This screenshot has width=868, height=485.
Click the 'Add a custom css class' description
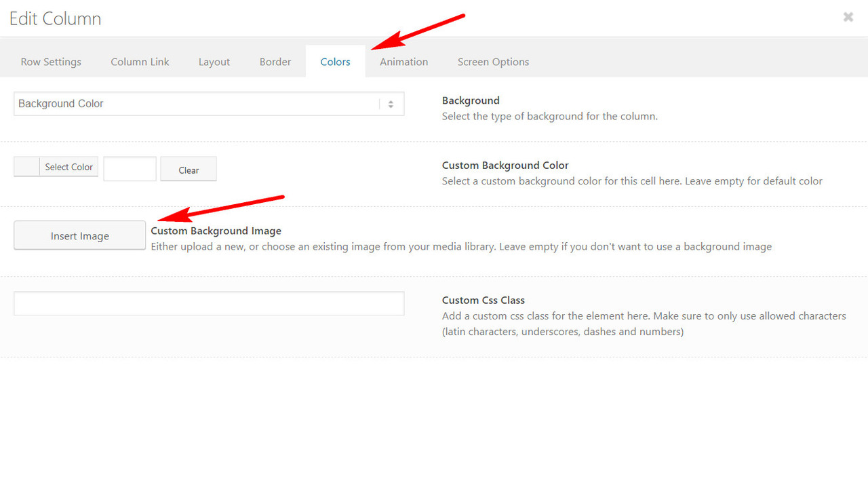point(644,324)
